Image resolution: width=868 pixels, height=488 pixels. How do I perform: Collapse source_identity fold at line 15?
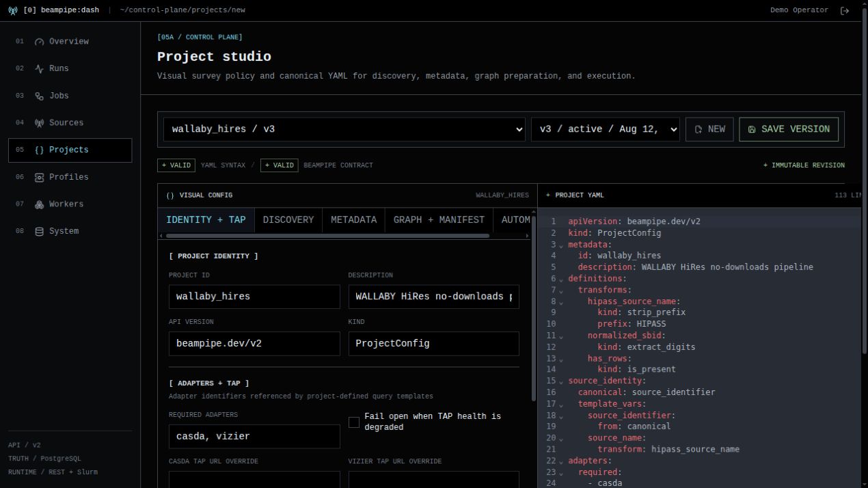pyautogui.click(x=561, y=381)
